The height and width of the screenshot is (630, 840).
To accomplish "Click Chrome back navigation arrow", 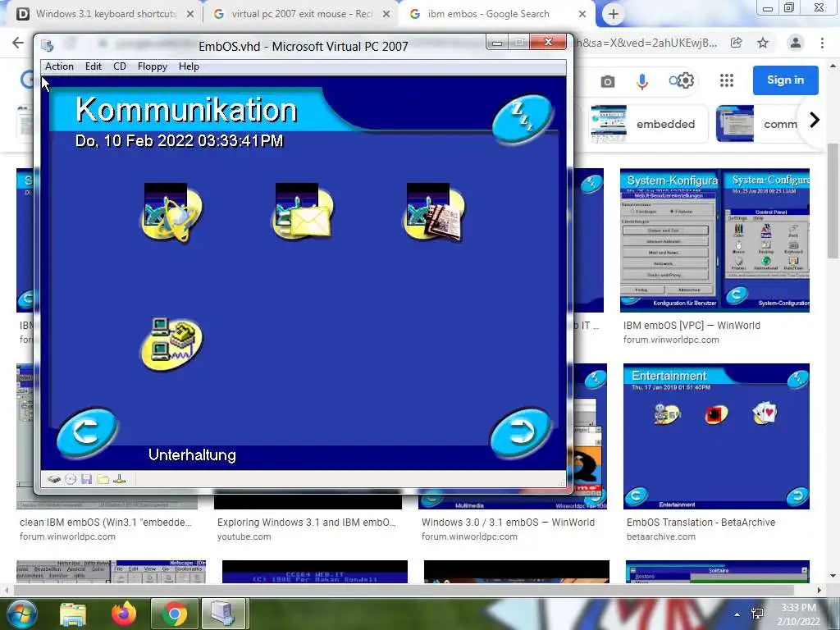I will [18, 43].
